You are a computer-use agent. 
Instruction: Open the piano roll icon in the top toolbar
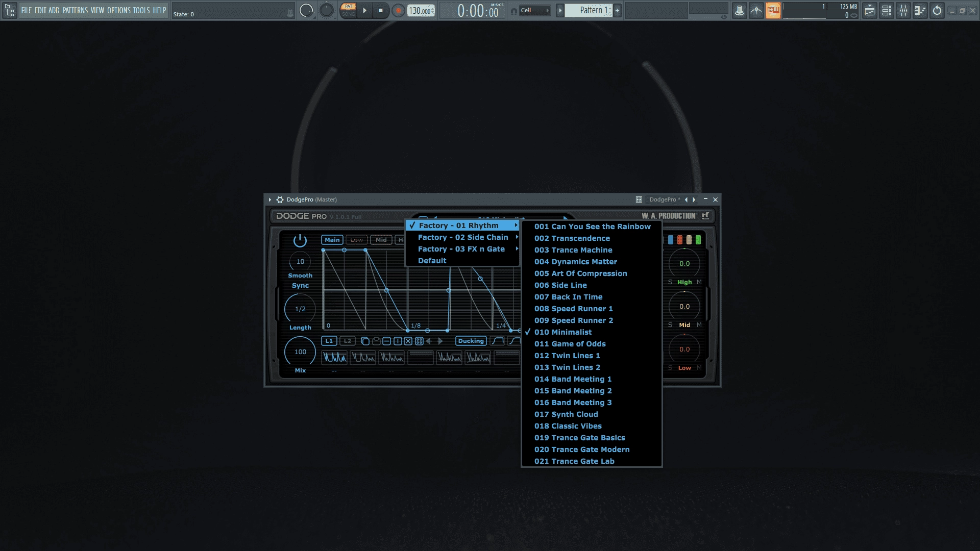pyautogui.click(x=920, y=10)
